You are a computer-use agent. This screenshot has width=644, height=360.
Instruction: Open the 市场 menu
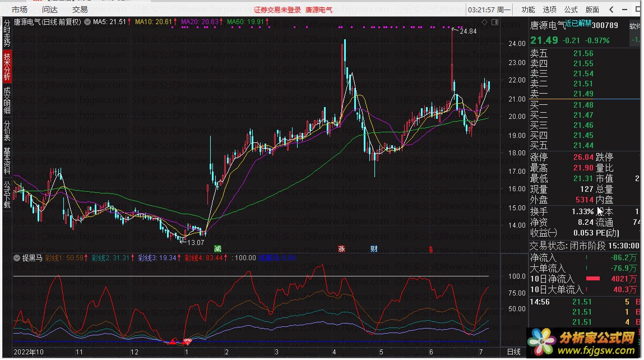pos(19,10)
